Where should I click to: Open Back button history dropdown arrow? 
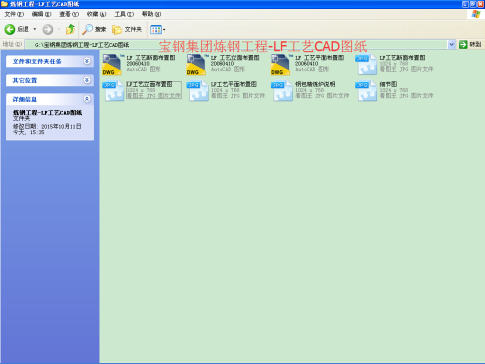pyautogui.click(x=35, y=29)
